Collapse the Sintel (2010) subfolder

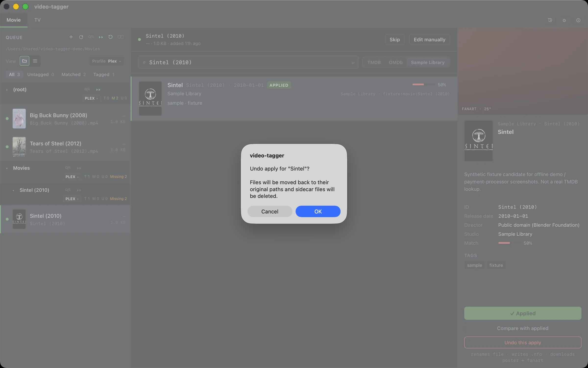[13, 190]
